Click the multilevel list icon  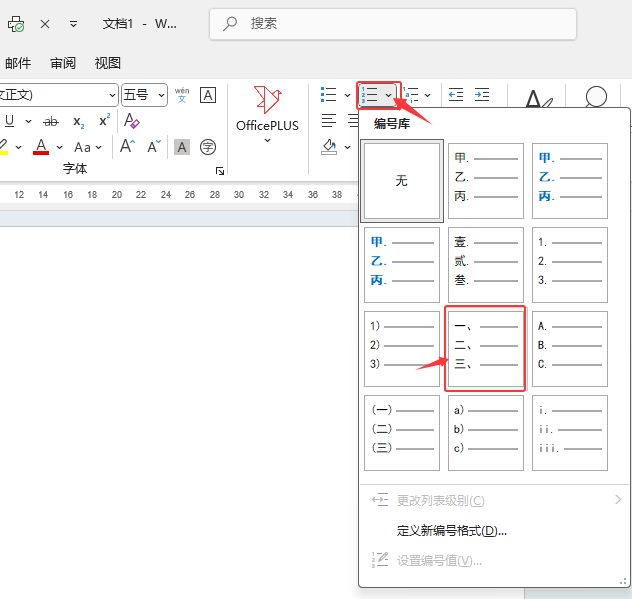pyautogui.click(x=411, y=95)
